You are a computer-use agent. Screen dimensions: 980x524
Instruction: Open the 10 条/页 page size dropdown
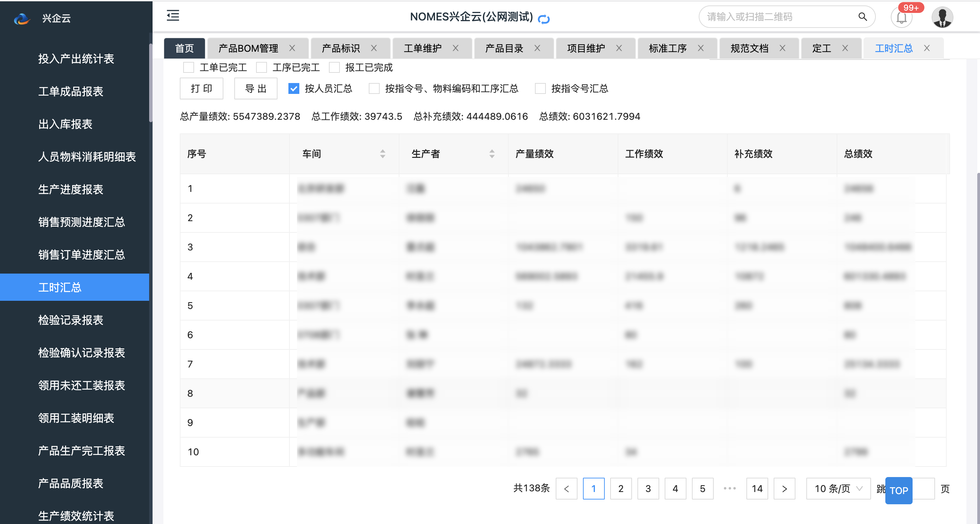(838, 489)
